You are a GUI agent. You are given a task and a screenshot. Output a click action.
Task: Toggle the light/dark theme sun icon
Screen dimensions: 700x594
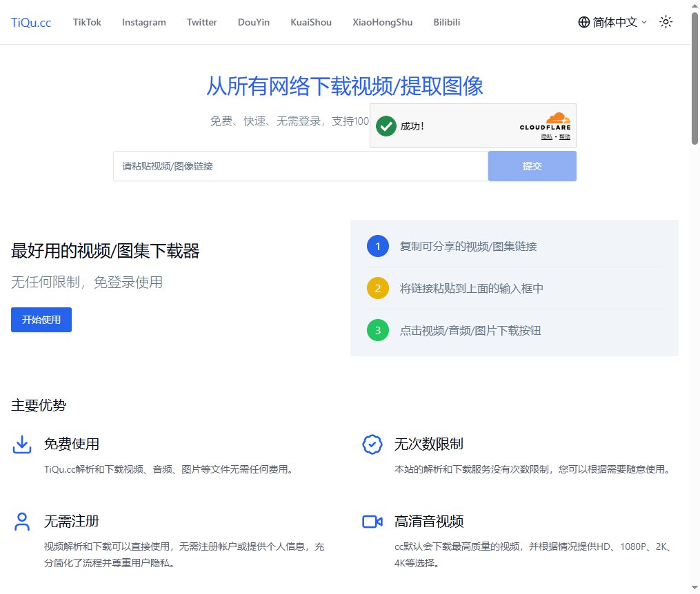pos(666,22)
